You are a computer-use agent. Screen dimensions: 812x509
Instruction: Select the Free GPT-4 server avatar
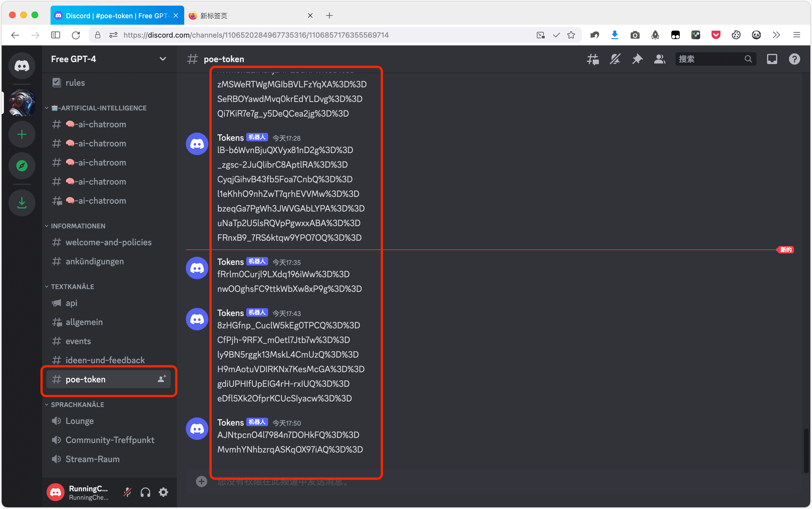click(x=22, y=103)
